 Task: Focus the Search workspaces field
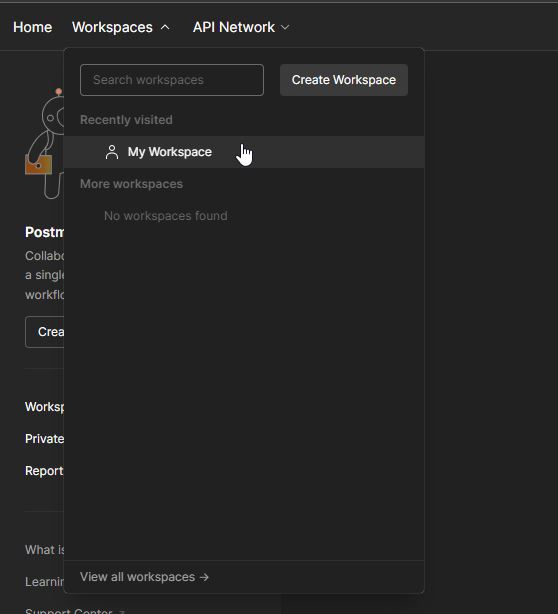point(172,80)
